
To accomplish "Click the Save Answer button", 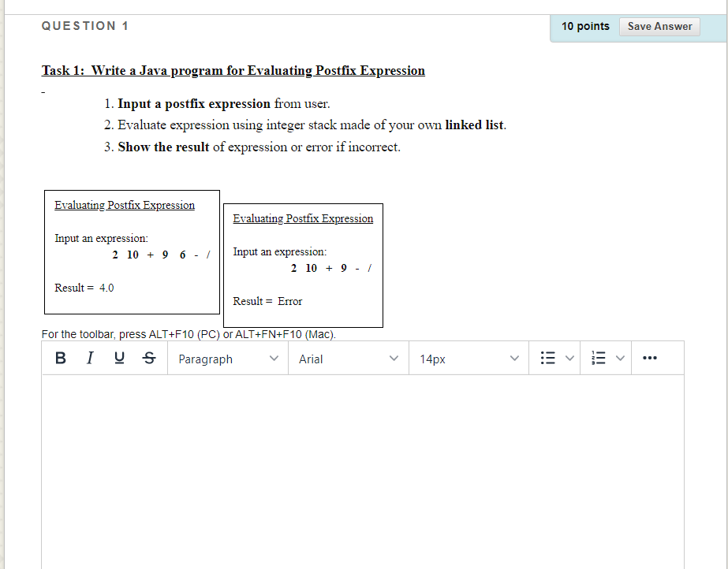I will pos(659,26).
